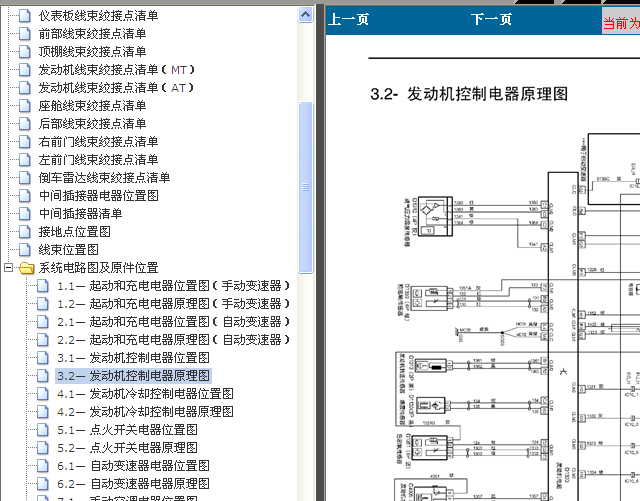This screenshot has width=640, height=501.
Task: Open 3.1 发动机控制电器位置图
Action: click(133, 358)
